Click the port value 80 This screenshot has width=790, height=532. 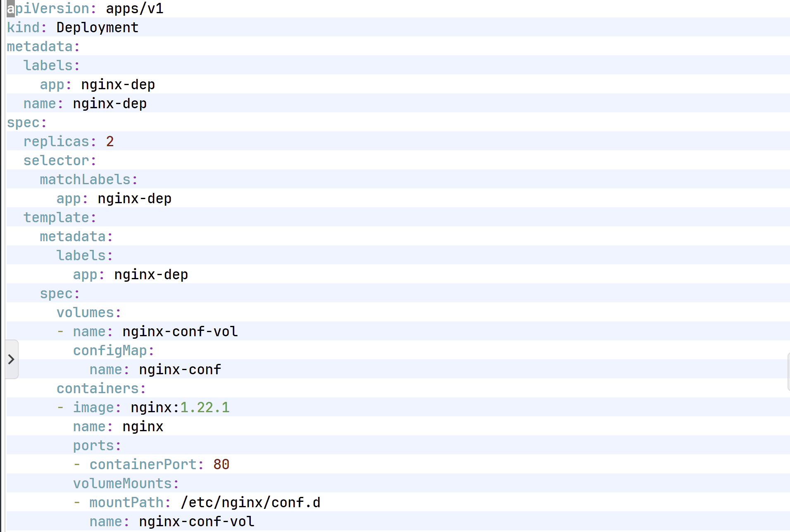(221, 465)
